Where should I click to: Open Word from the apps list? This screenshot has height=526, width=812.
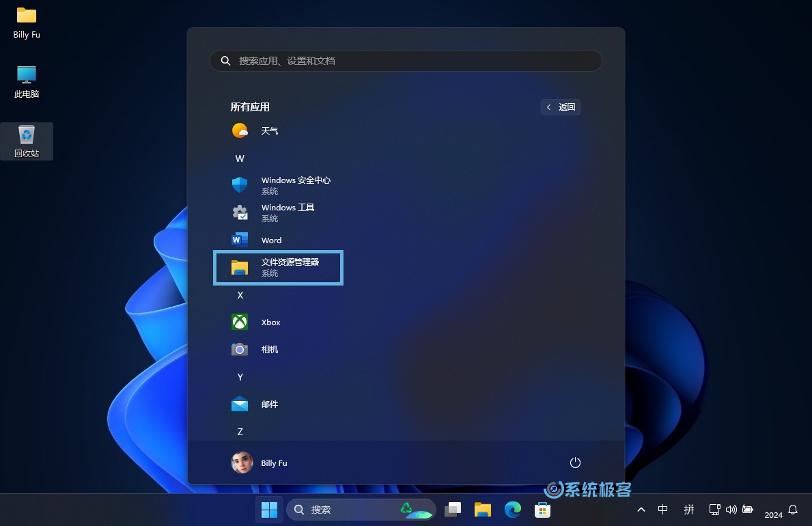[271, 240]
